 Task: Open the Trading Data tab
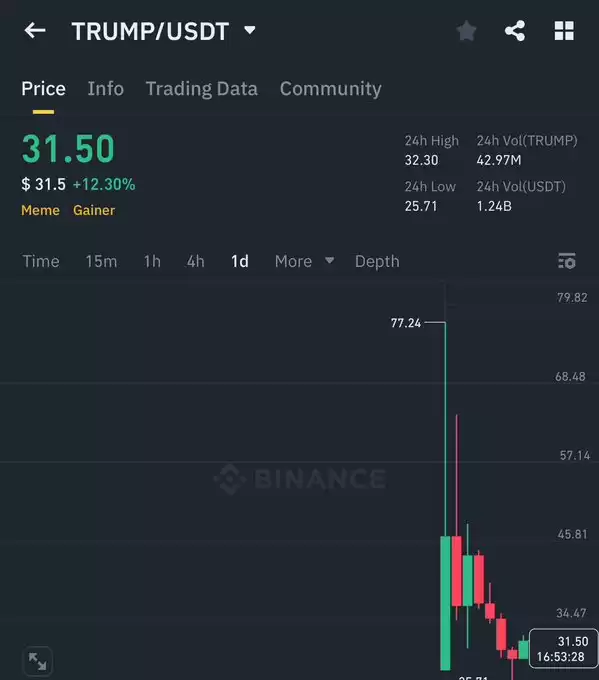click(202, 89)
